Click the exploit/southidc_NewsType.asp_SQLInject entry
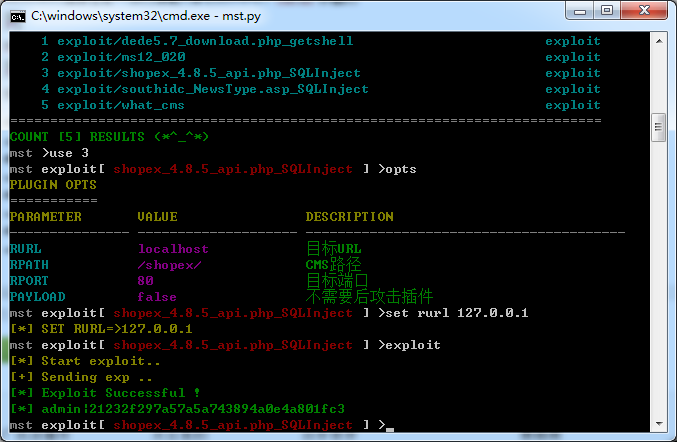Viewport: 677px width, 442px height. tap(212, 89)
